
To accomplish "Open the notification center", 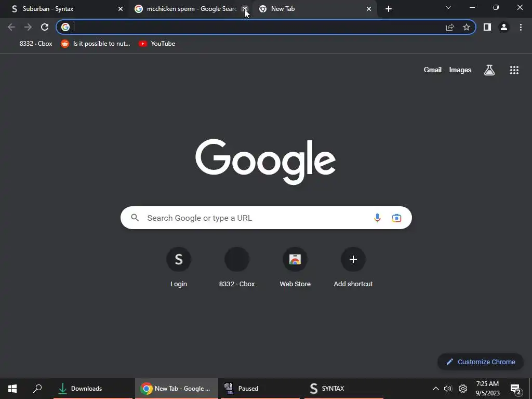I will point(515,389).
